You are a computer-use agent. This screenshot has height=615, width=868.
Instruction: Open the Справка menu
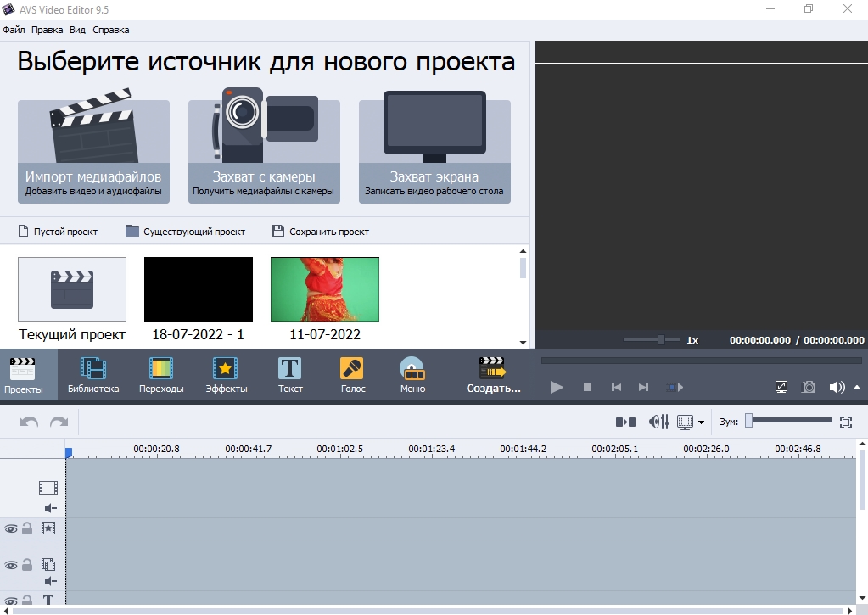110,30
